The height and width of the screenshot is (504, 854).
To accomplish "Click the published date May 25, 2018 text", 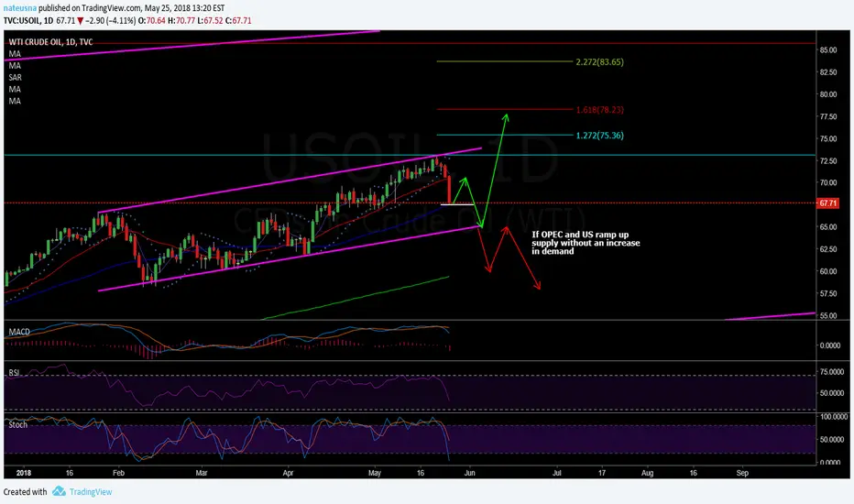I will tap(185, 8).
